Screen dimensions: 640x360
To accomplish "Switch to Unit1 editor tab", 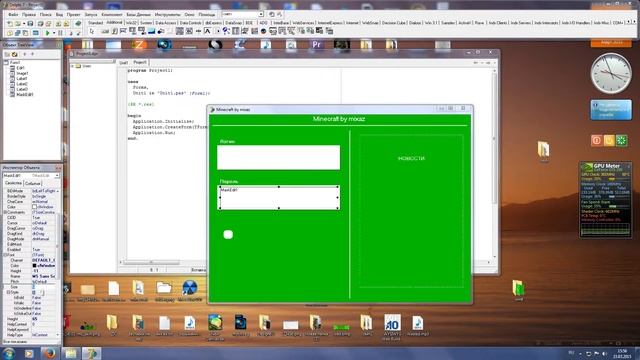I will 123,62.
